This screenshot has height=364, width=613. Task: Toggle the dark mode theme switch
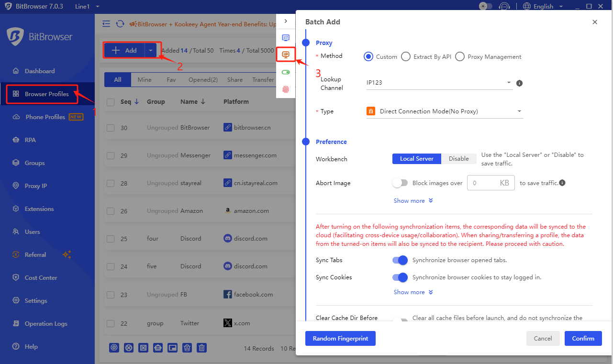[486, 6]
